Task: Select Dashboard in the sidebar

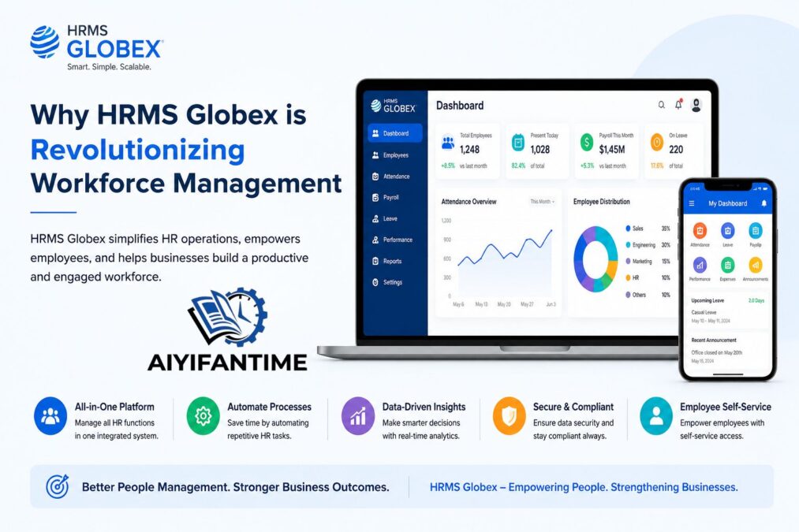Action: pyautogui.click(x=395, y=133)
